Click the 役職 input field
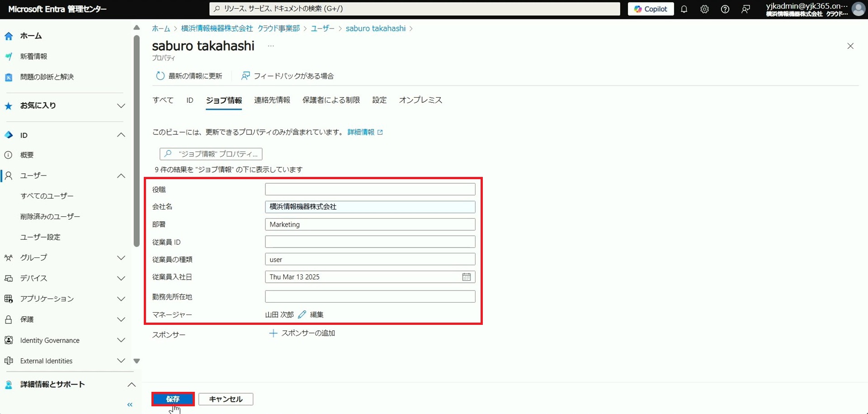868x414 pixels. [370, 189]
